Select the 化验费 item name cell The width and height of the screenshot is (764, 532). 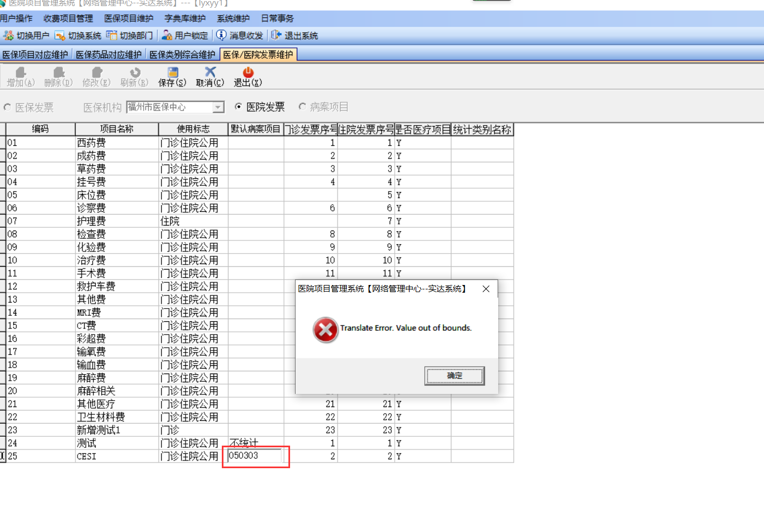117,247
